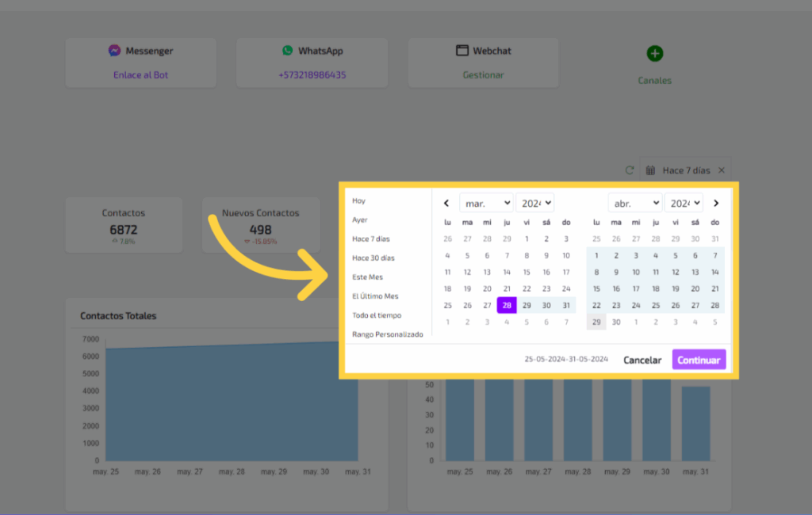Go to previous month with left arrow

[x=446, y=203]
